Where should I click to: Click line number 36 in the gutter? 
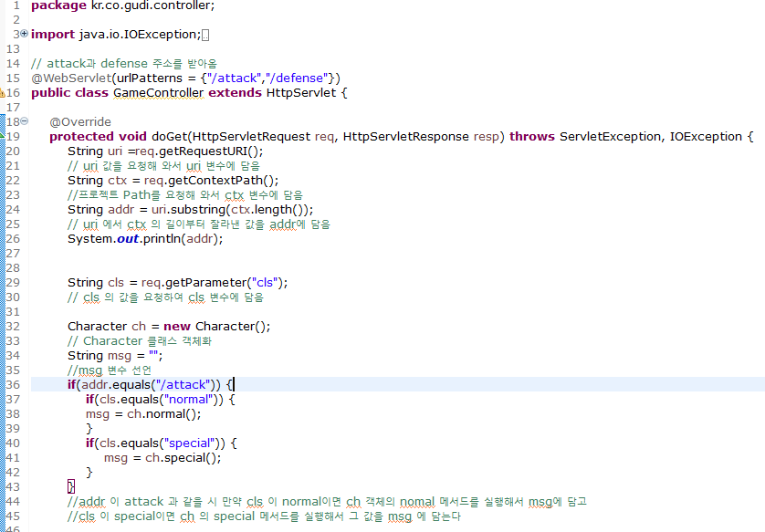pos(13,385)
